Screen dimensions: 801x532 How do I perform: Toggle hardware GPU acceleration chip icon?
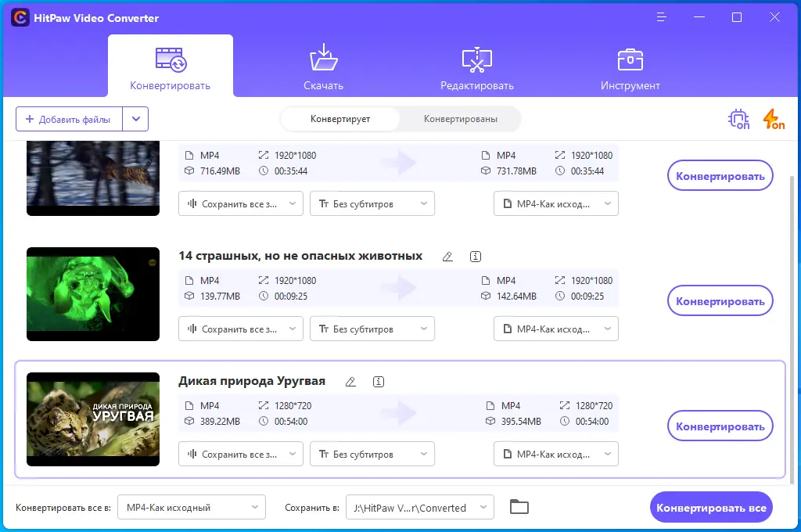(738, 119)
